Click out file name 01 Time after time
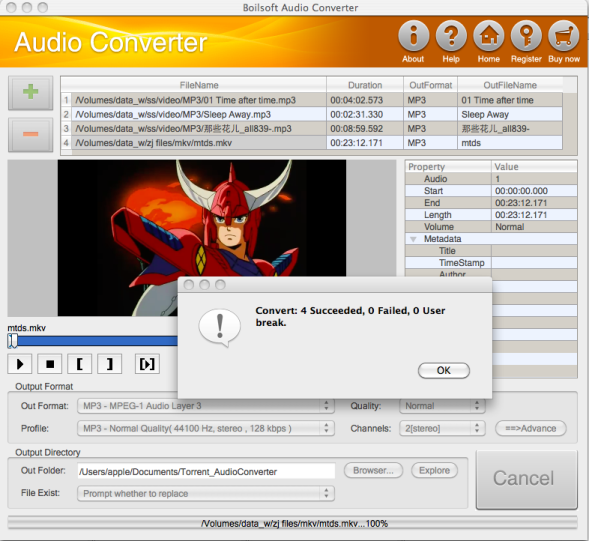Viewport: 589px width, 541px height. tap(510, 100)
